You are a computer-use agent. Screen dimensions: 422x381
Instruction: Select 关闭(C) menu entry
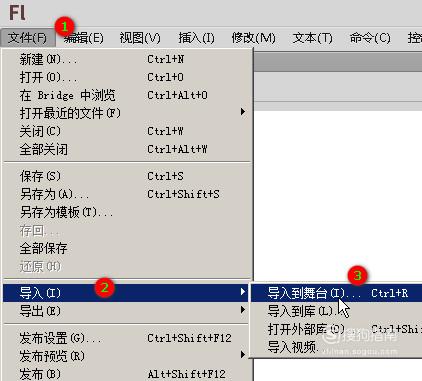coord(127,131)
